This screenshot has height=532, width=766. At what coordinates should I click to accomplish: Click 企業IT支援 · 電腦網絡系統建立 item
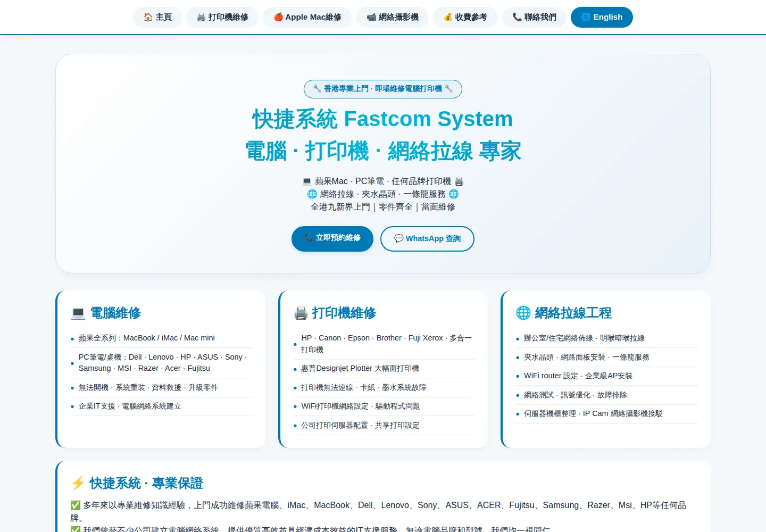[x=162, y=406]
